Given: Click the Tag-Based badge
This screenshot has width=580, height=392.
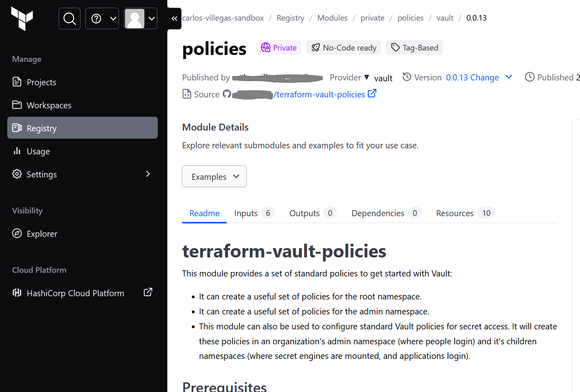Looking at the screenshot, I should (x=414, y=48).
